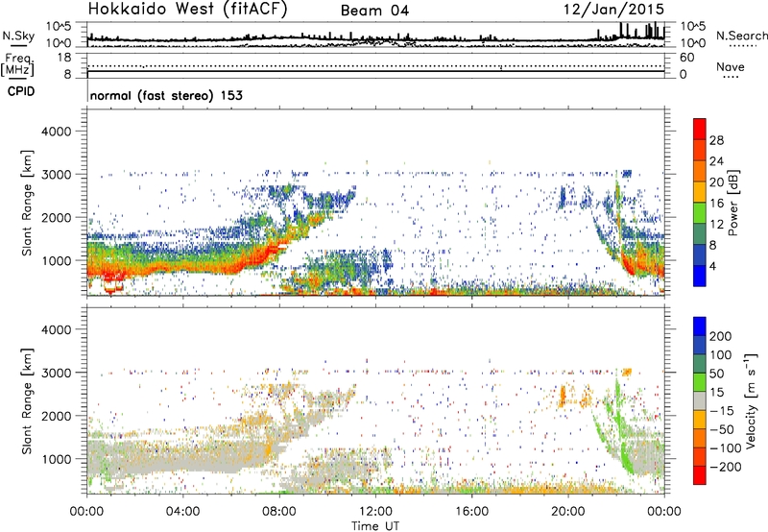768x532 pixels.
Task: Click the 'Nave' legend label
Action: click(731, 66)
